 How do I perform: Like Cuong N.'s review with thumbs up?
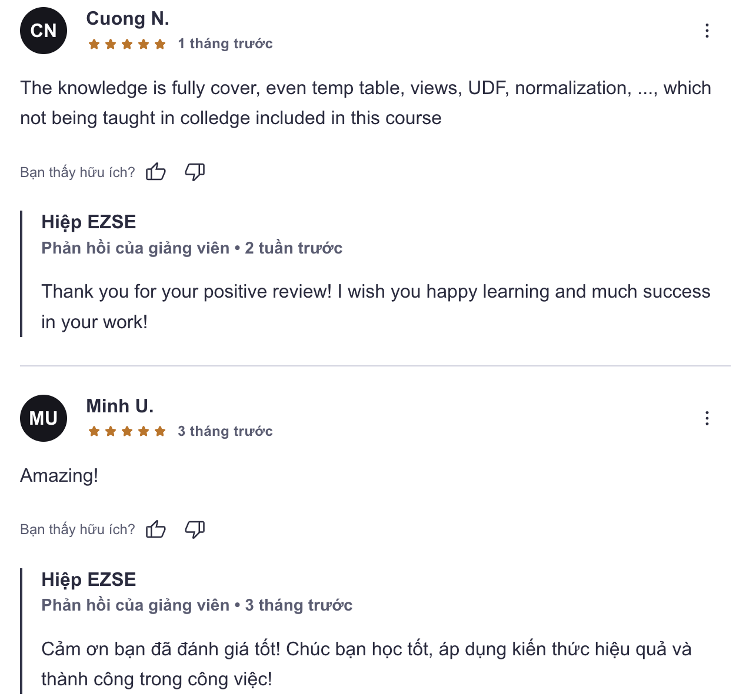click(x=156, y=172)
